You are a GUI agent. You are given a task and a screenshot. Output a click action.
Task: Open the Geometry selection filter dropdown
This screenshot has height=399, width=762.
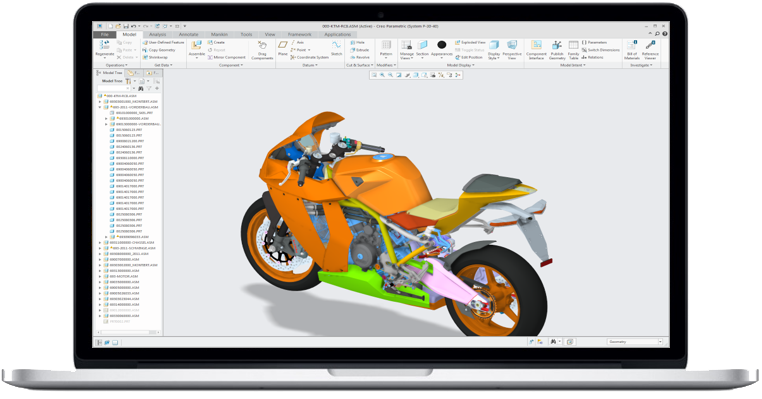click(660, 342)
